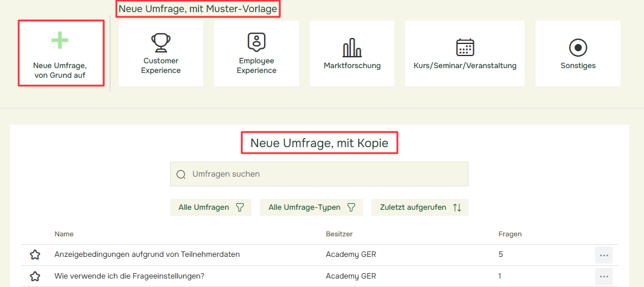
Task: Click the Employee Experience person badge icon
Action: [x=257, y=43]
